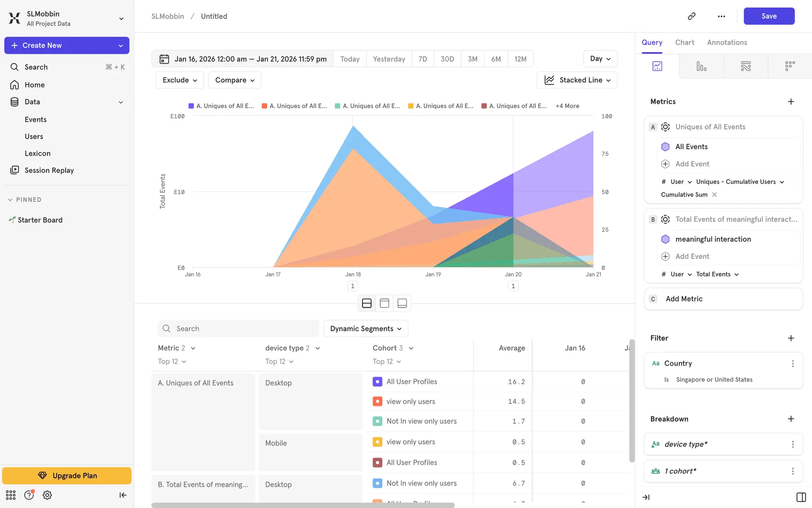
Task: Click the Save button
Action: point(768,16)
